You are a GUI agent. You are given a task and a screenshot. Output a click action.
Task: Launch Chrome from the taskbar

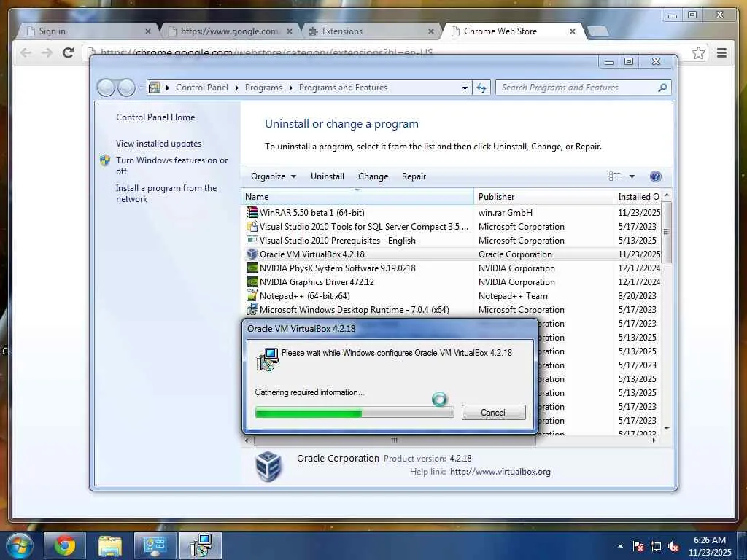64,545
